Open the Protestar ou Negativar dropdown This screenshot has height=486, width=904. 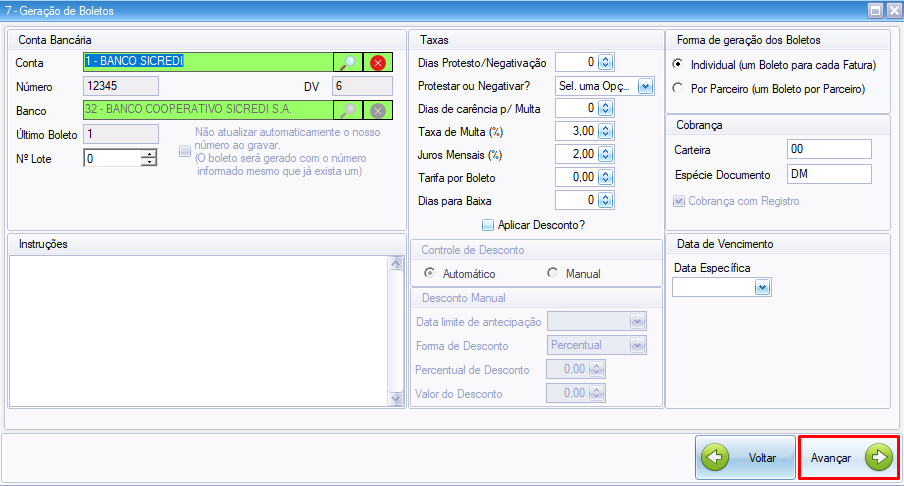[x=645, y=86]
